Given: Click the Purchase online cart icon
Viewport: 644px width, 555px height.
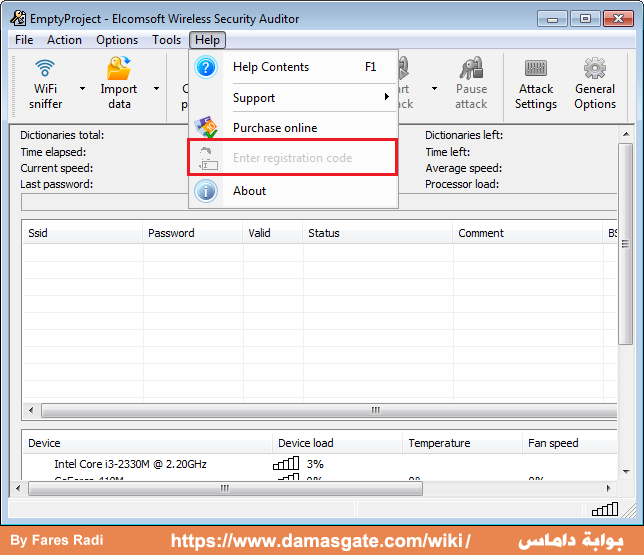Looking at the screenshot, I should click(206, 127).
